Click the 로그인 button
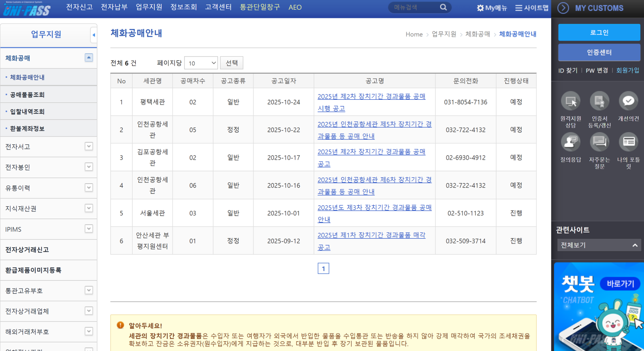This screenshot has height=351, width=644. tap(599, 32)
